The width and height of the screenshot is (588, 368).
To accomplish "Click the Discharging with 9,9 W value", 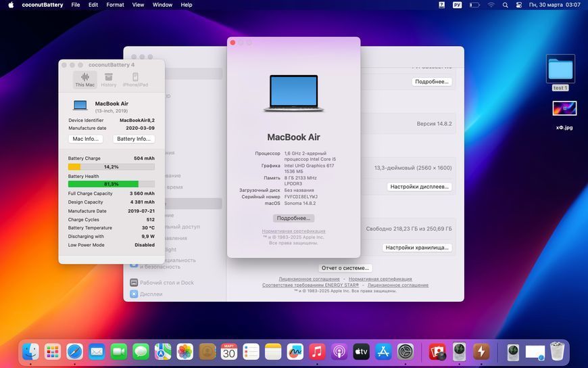I will click(148, 237).
